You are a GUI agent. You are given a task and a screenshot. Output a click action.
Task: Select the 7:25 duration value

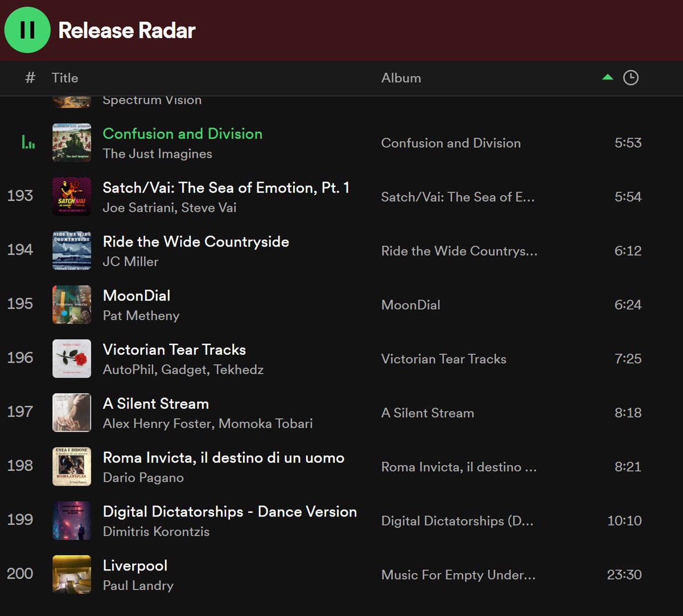click(628, 359)
